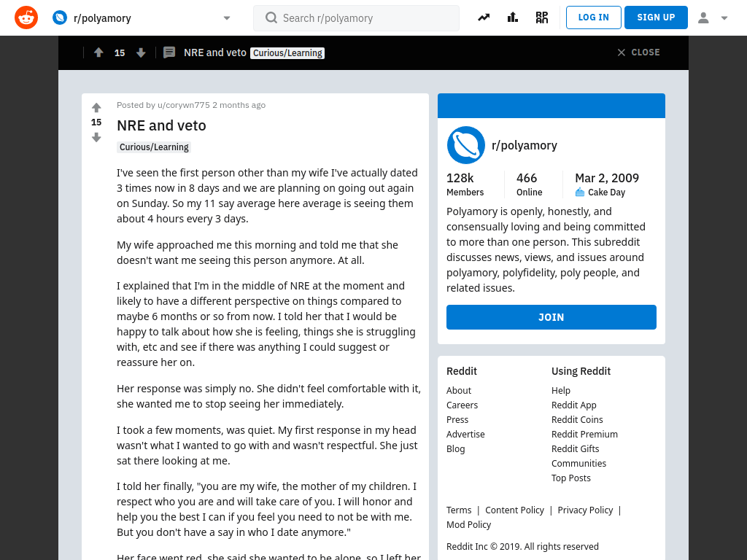Open the All bar chart icon

513,17
